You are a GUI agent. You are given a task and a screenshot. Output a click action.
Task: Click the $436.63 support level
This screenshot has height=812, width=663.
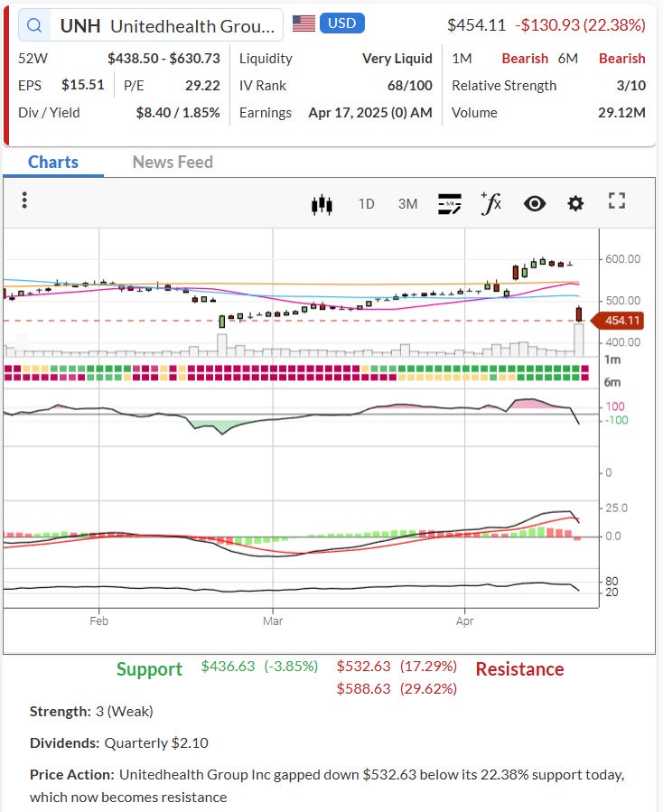click(x=228, y=666)
